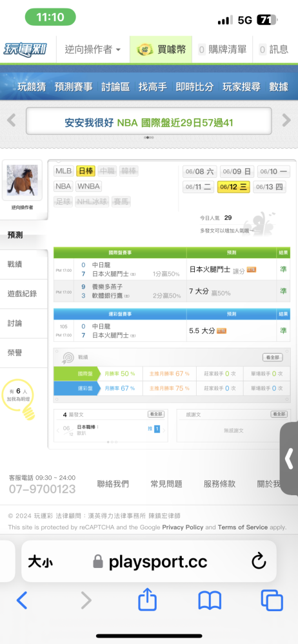Click the 國際盤 green label
298x644 pixels.
(x=77, y=374)
